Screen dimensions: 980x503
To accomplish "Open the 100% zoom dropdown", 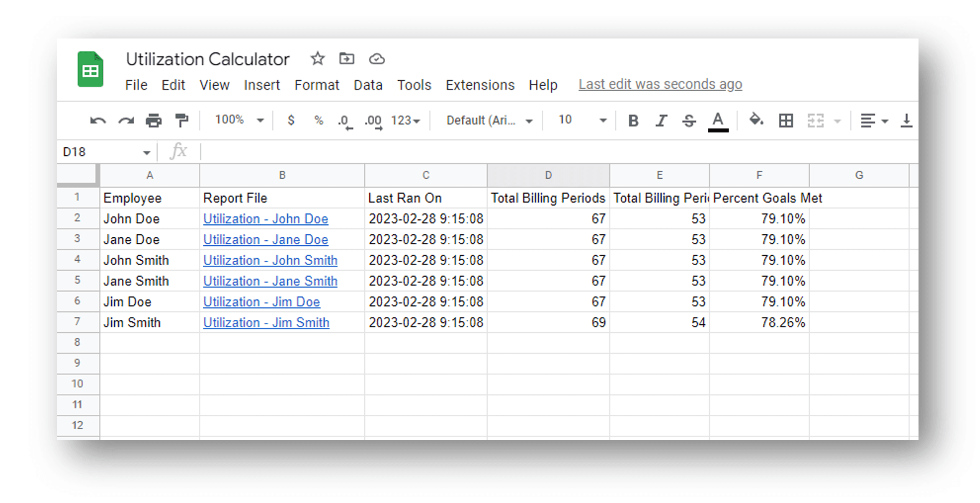I will 239,120.
